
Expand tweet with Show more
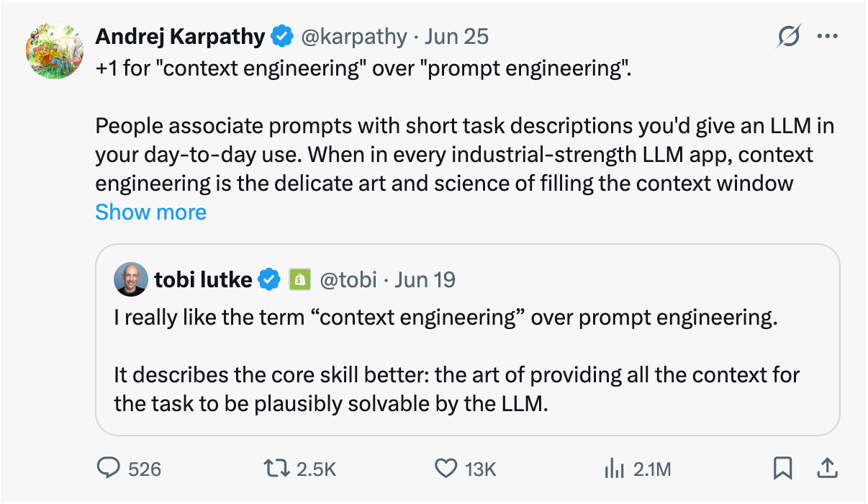pyautogui.click(x=150, y=212)
